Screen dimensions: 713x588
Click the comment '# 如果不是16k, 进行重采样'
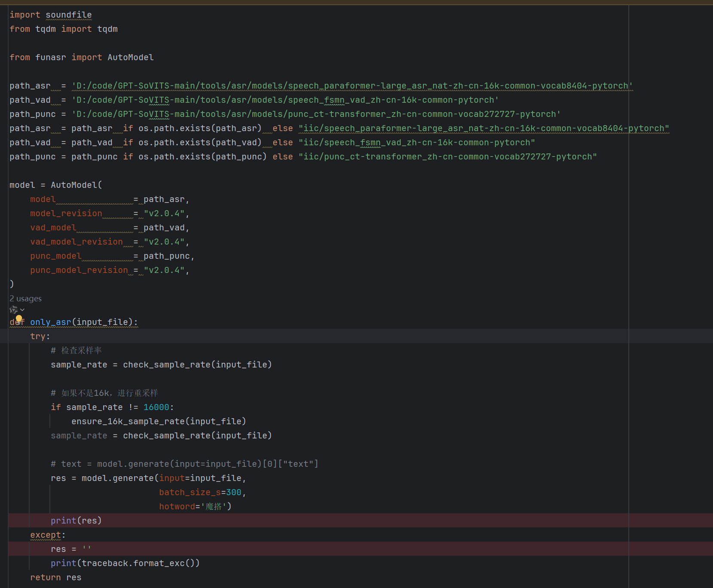pyautogui.click(x=104, y=393)
